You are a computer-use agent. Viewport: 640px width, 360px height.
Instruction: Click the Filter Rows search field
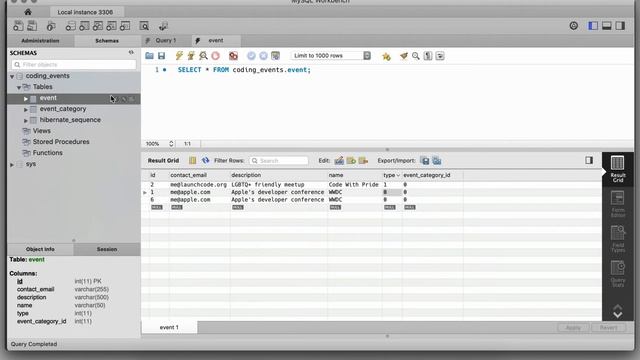pyautogui.click(x=279, y=161)
